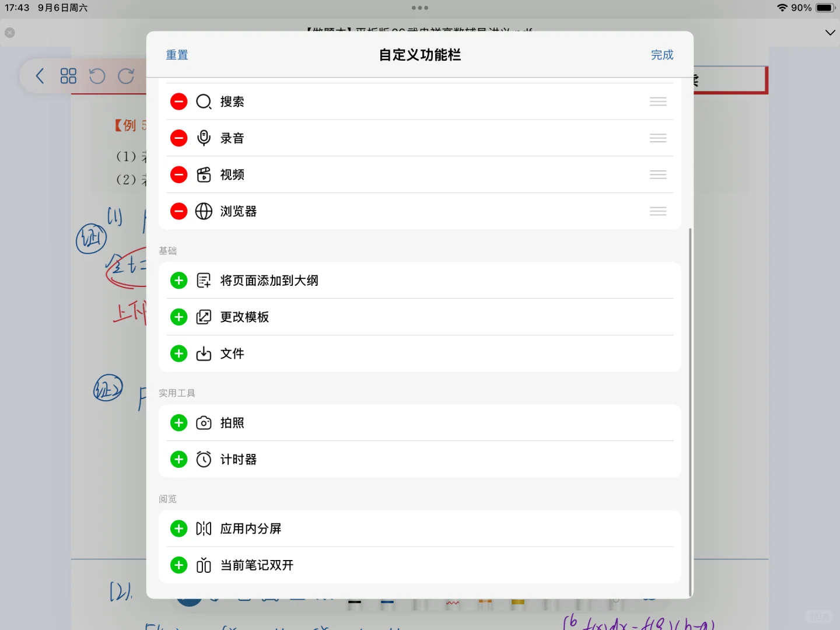Click the 实用工具 section header
The height and width of the screenshot is (630, 840).
[x=177, y=393]
